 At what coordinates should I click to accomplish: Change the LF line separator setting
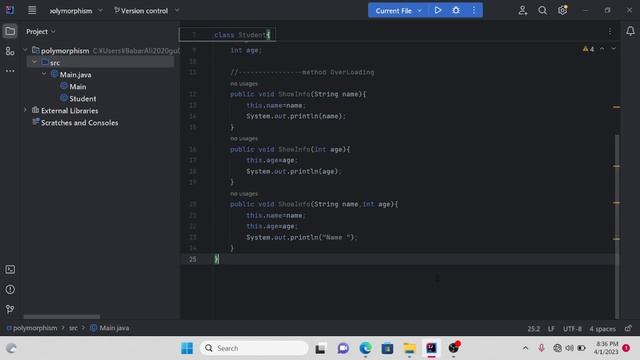pyautogui.click(x=551, y=329)
